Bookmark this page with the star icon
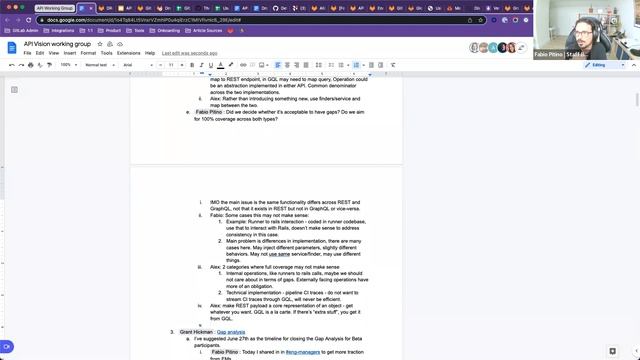 coord(480,20)
